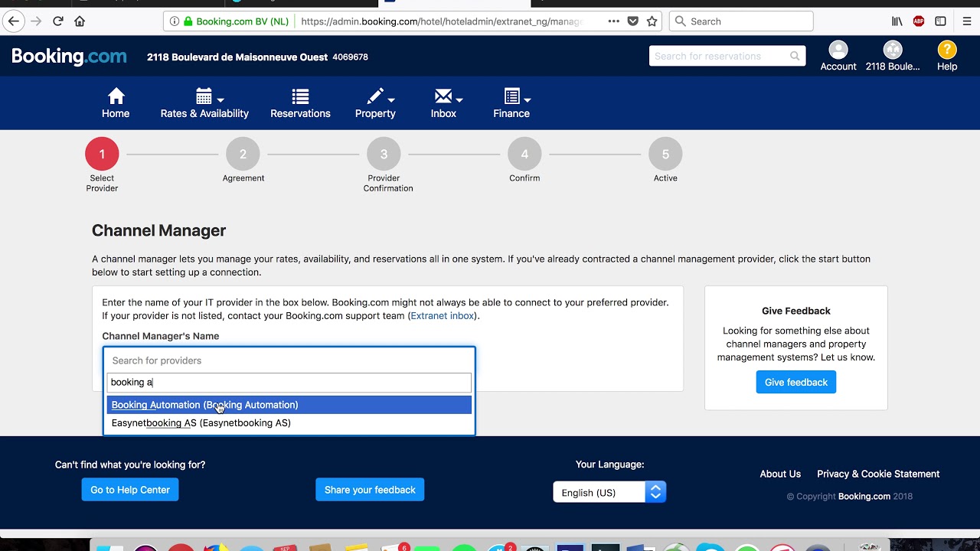Click Go to Help Center button
The height and width of the screenshot is (551, 980).
130,490
